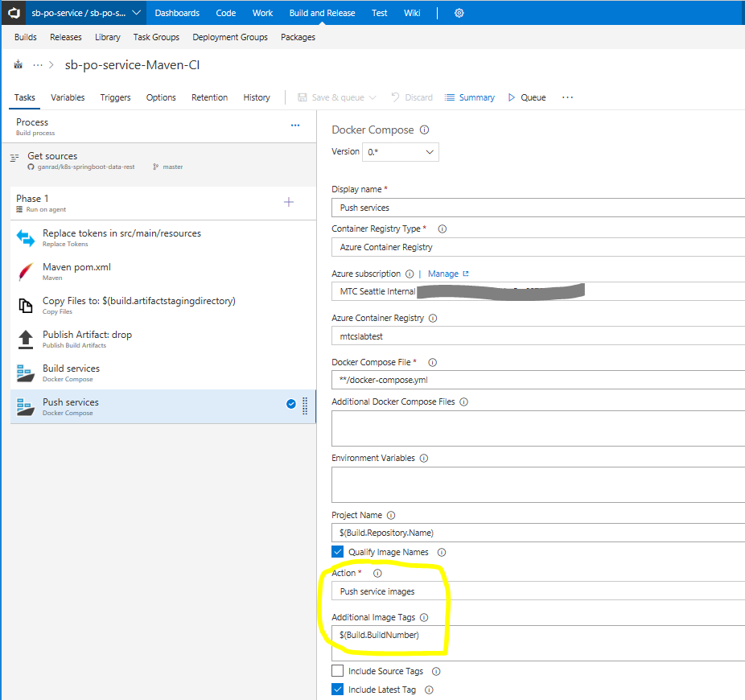The image size is (745, 700).
Task: Open the Releases sub-tab
Action: pyautogui.click(x=65, y=37)
